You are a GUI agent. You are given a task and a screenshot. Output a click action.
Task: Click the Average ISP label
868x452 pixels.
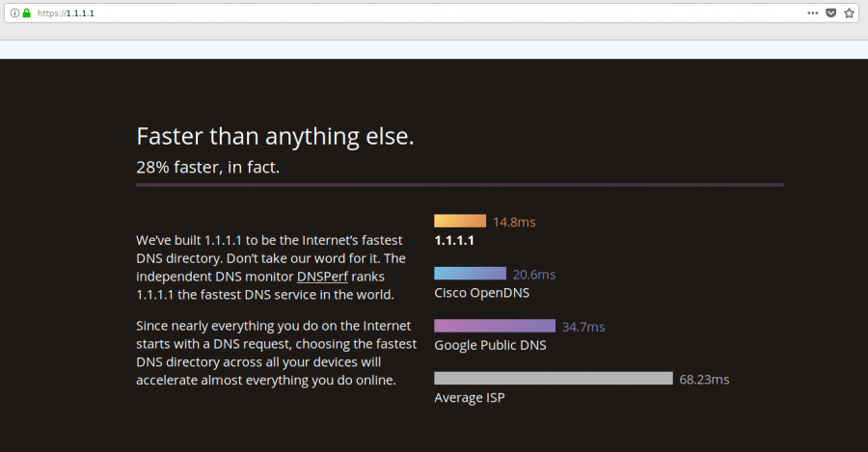(470, 397)
